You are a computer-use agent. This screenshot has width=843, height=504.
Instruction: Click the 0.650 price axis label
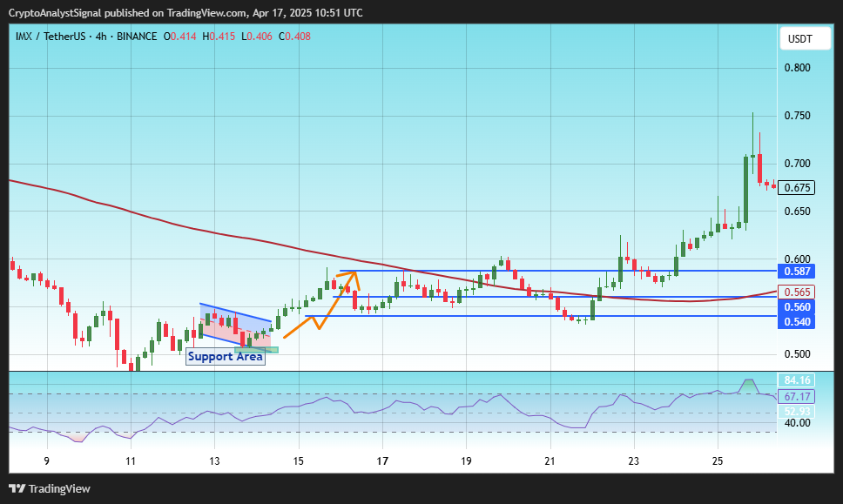(798, 212)
